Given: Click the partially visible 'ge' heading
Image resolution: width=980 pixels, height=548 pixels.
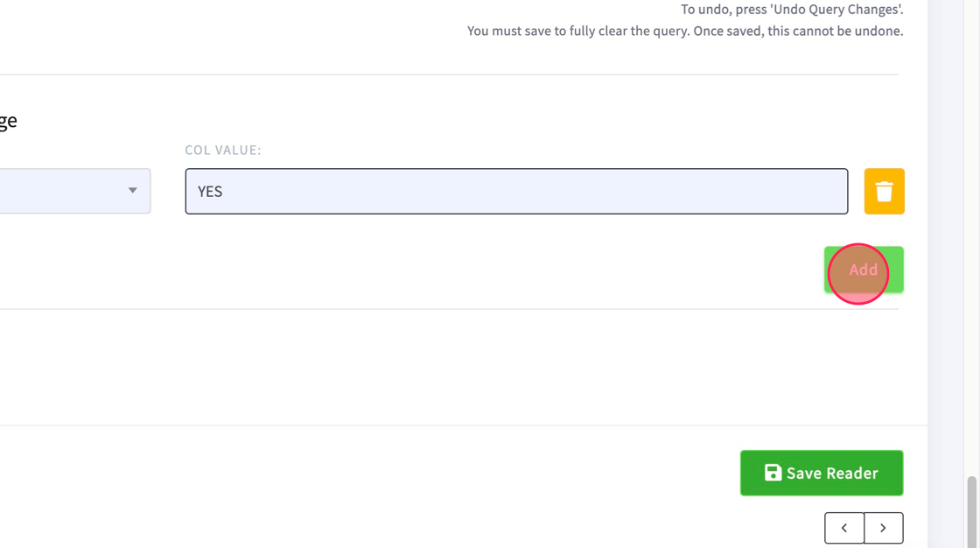Looking at the screenshot, I should click(8, 121).
